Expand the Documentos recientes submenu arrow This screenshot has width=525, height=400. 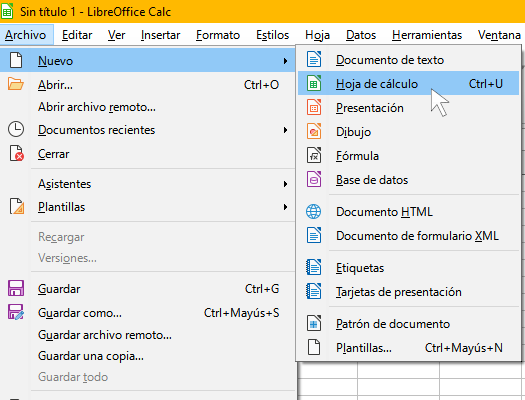point(285,130)
